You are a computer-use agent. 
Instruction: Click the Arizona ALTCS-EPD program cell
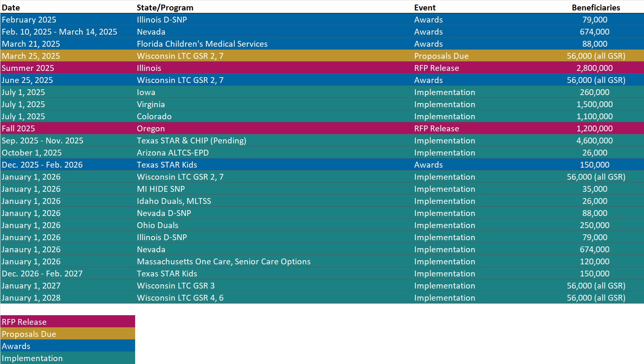tap(173, 153)
